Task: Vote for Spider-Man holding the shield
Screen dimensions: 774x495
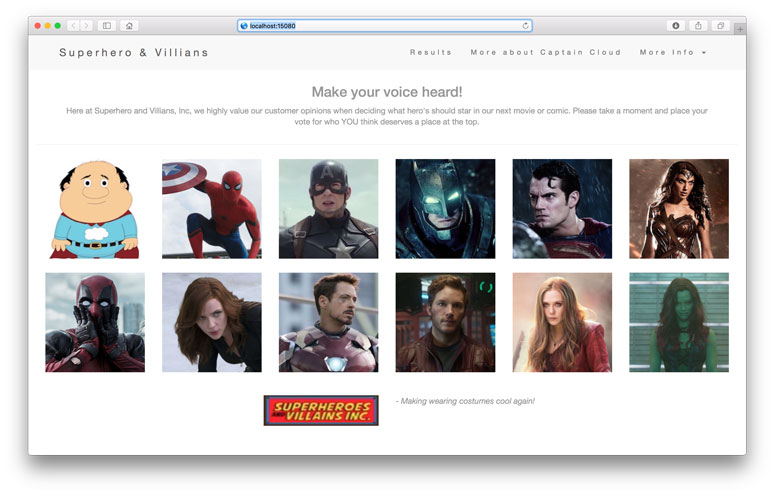Action: (212, 209)
